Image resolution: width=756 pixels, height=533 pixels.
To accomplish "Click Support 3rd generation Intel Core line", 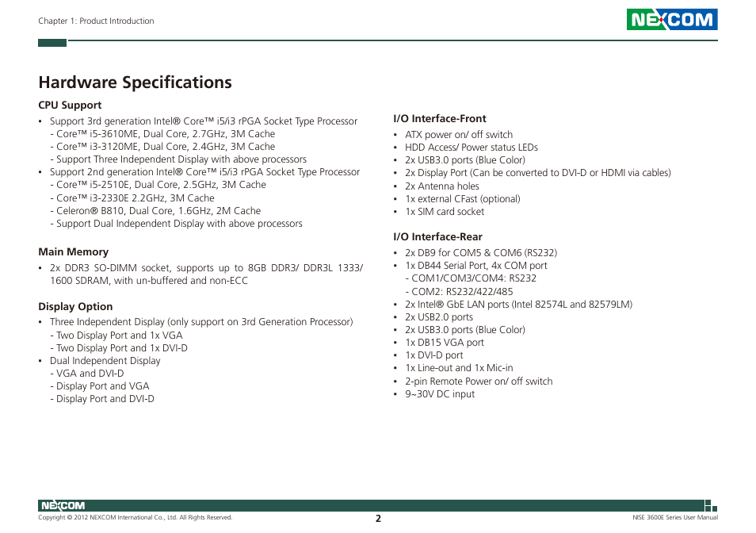I will (204, 121).
